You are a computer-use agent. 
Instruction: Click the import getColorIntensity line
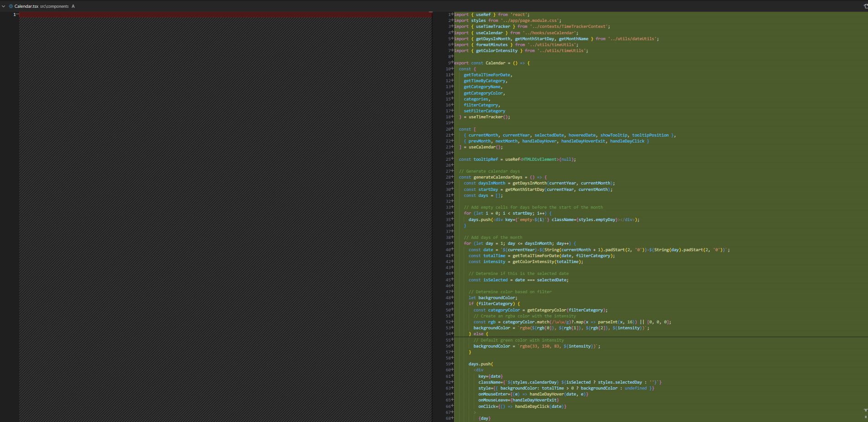click(521, 51)
